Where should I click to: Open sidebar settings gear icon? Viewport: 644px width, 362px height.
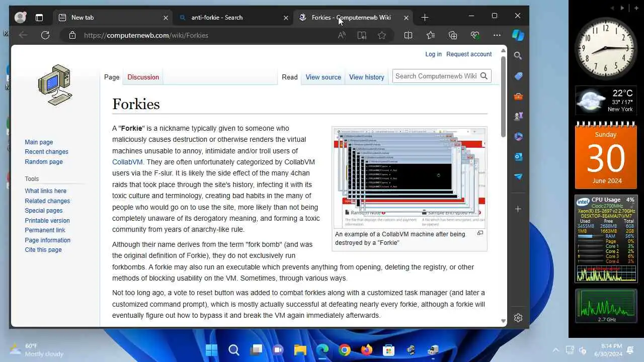[x=518, y=318]
